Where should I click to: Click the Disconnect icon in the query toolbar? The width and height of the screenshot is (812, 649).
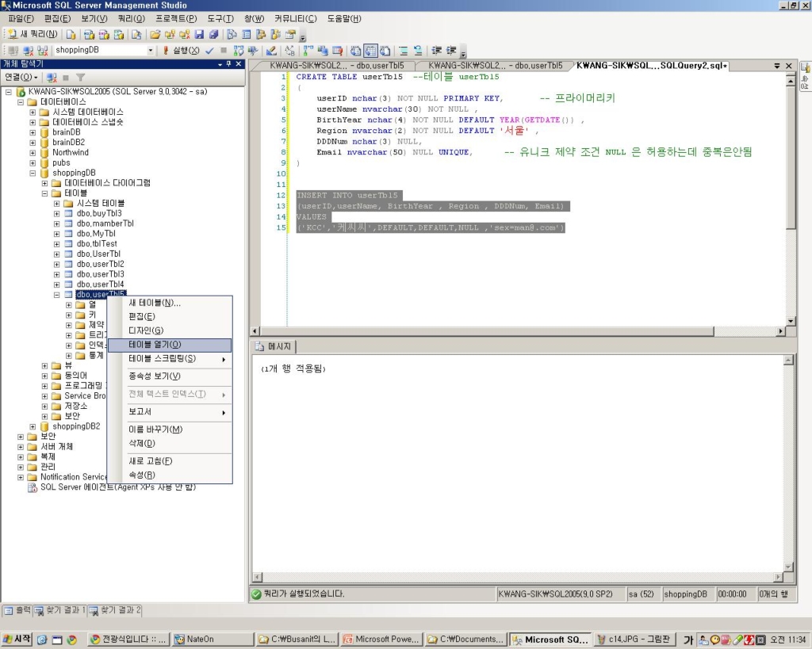(29, 50)
